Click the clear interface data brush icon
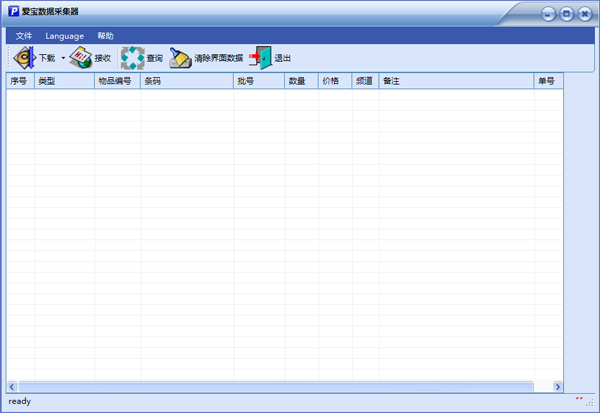This screenshot has height=413, width=600. pos(180,58)
